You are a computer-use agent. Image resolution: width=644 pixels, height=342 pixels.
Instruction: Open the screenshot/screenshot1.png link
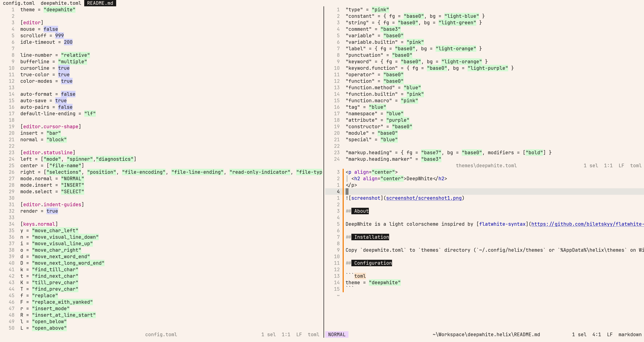(424, 198)
